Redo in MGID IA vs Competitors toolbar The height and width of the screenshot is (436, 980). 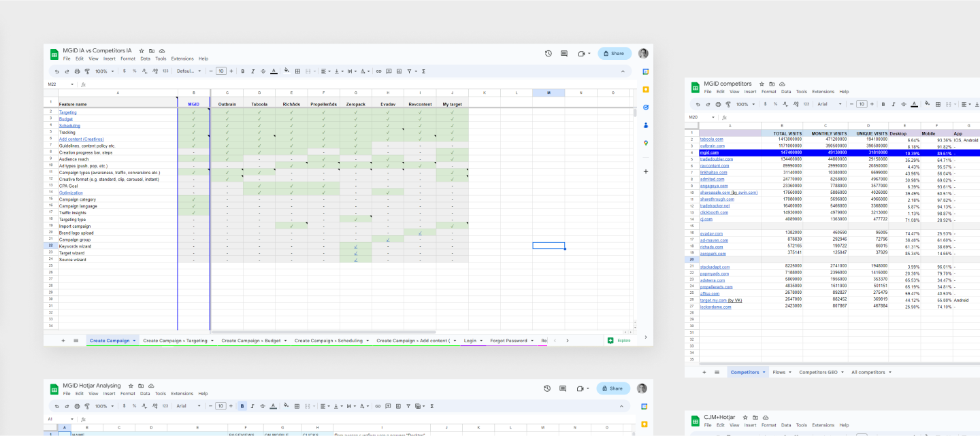point(67,71)
